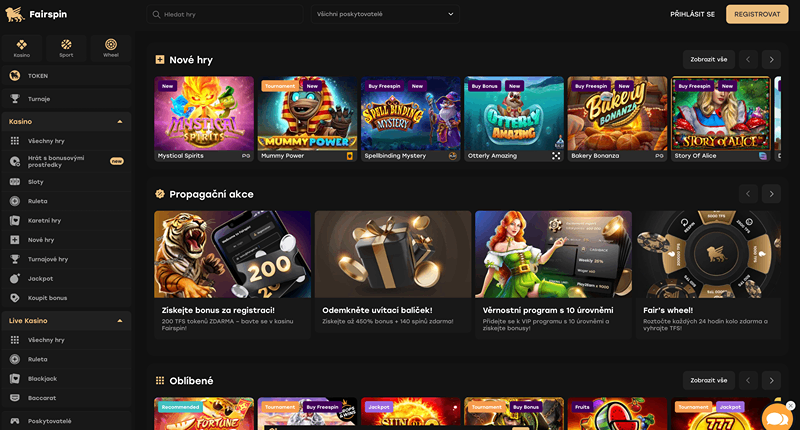The height and width of the screenshot is (430, 800).
Task: Click the Live Kasino Všechny hry grid icon
Action: tap(15, 340)
